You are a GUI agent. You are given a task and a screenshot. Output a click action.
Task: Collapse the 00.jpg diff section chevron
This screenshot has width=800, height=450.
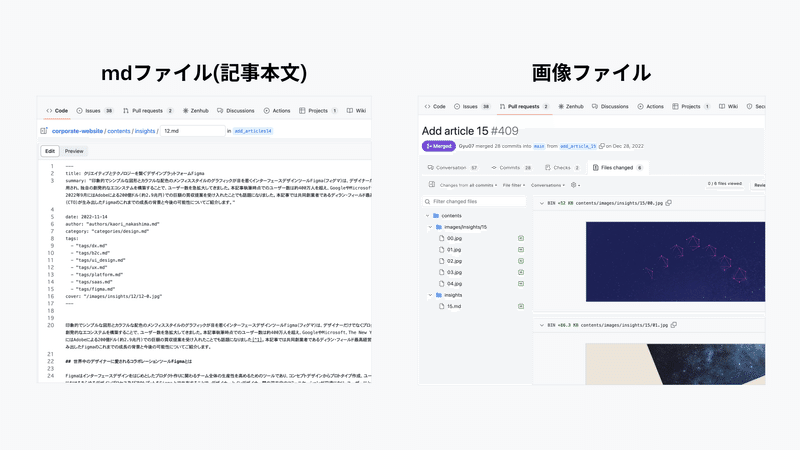542,203
